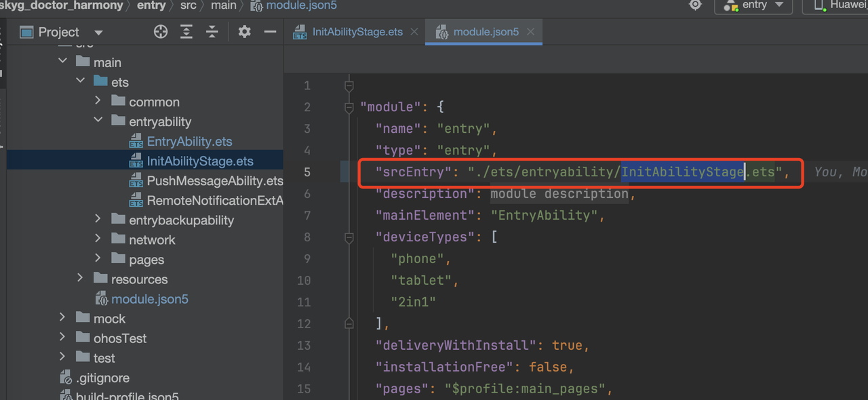This screenshot has height=400, width=868.
Task: Switch to the InitAbilityStage.ets tab
Action: (357, 32)
